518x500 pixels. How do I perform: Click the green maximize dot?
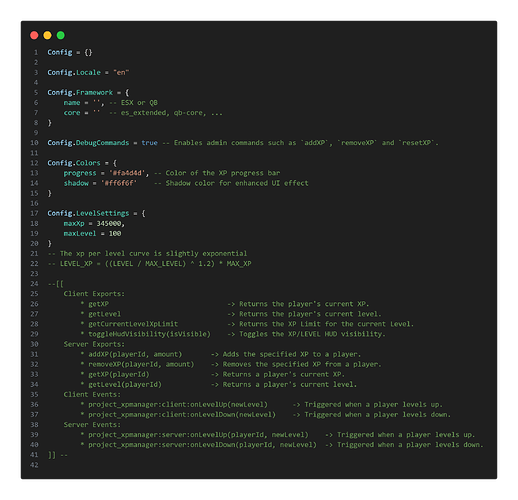coord(61,35)
